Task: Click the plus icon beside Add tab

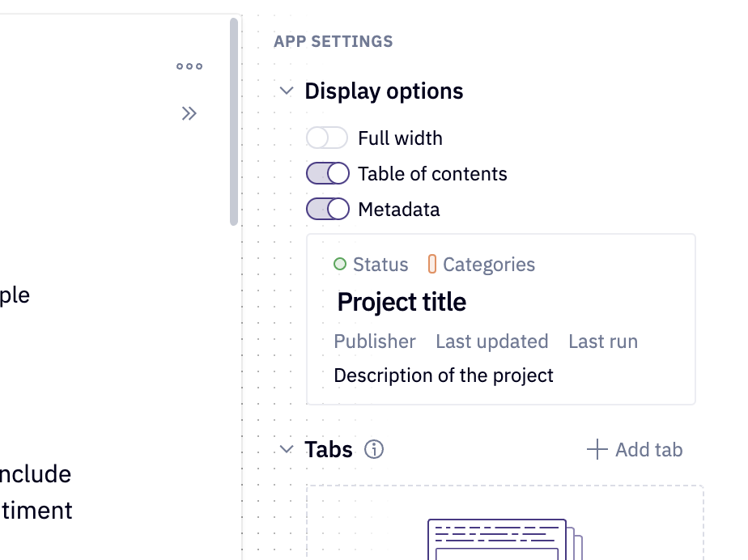Action: 597,449
